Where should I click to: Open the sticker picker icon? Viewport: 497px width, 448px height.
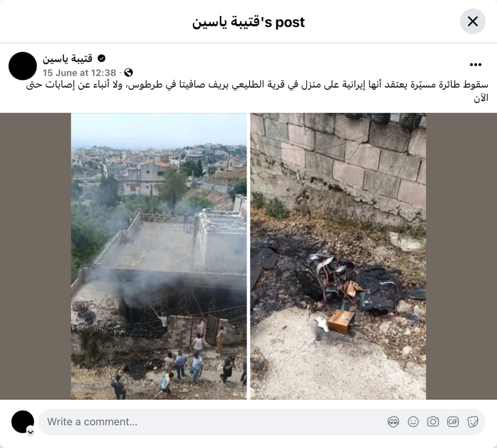point(473,422)
